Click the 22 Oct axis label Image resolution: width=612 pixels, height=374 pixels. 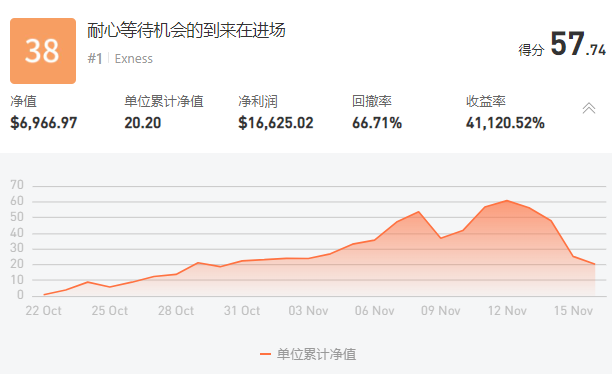point(43,311)
